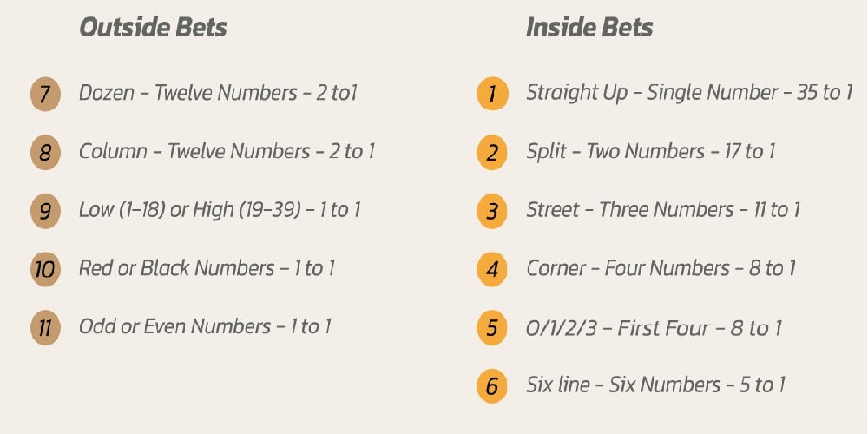Viewport: 868px width, 434px height.
Task: Select the Street three numbers entry
Action: click(x=663, y=210)
